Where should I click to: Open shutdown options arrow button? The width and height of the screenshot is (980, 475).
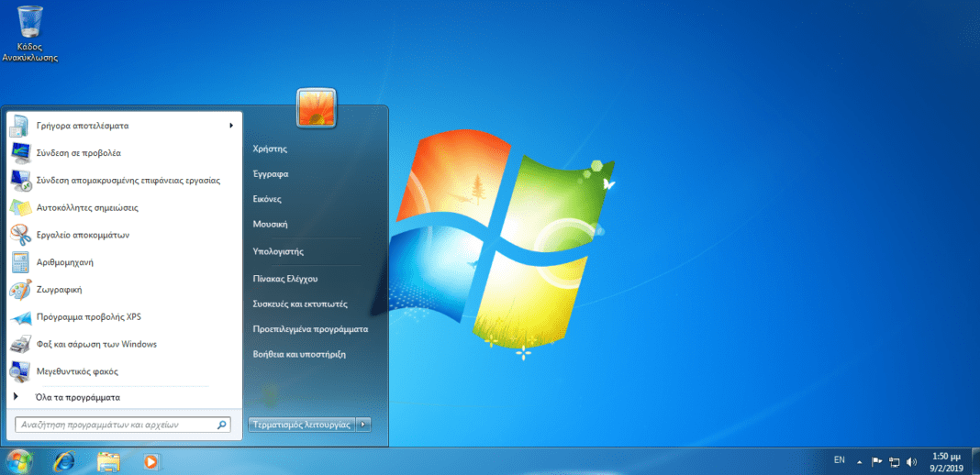click(363, 425)
